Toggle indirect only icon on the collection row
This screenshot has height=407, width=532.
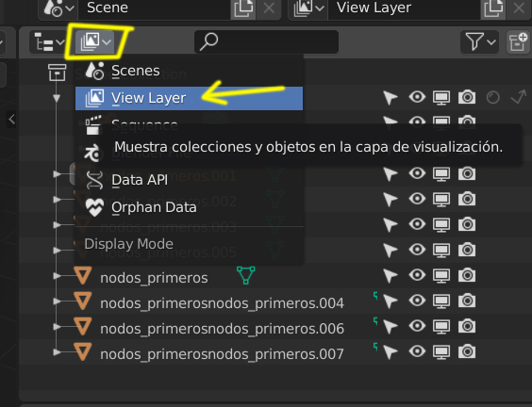pos(519,97)
